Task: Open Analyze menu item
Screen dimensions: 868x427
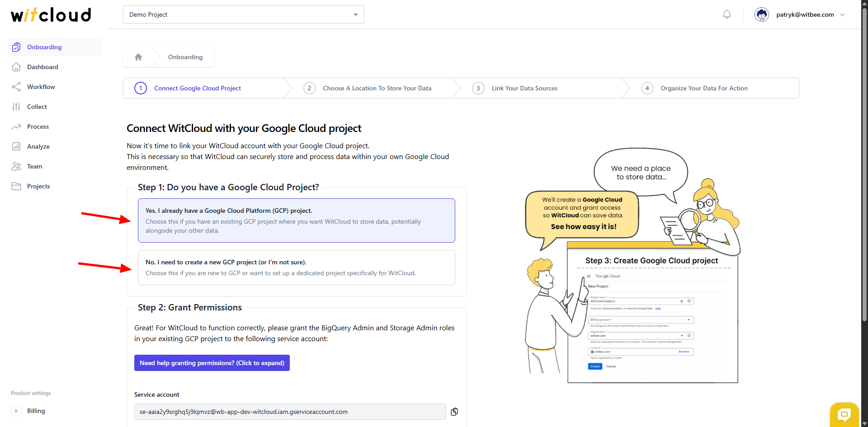Action: tap(54, 146)
